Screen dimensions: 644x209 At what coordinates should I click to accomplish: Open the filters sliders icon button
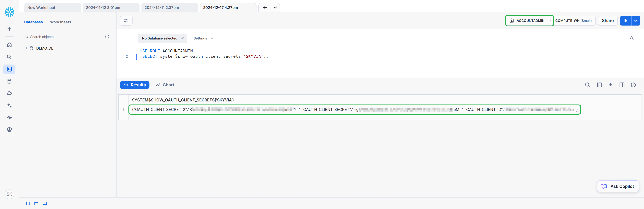coord(126,21)
